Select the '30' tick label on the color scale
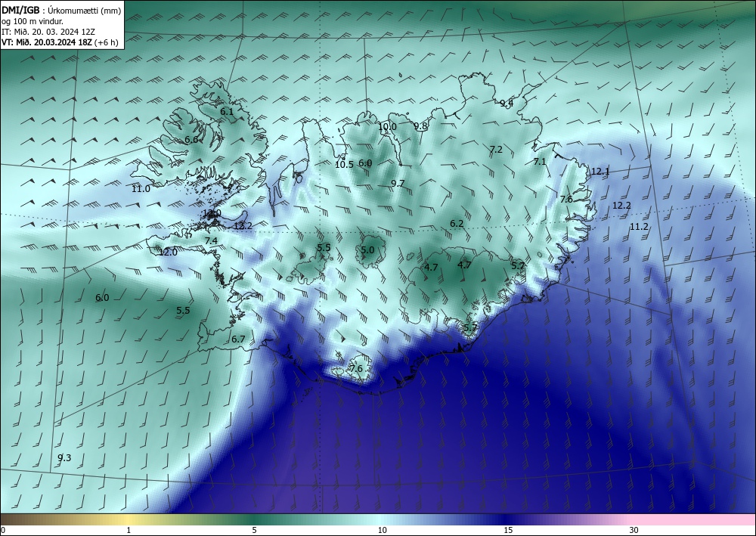This screenshot has height=536, width=756. [x=634, y=530]
